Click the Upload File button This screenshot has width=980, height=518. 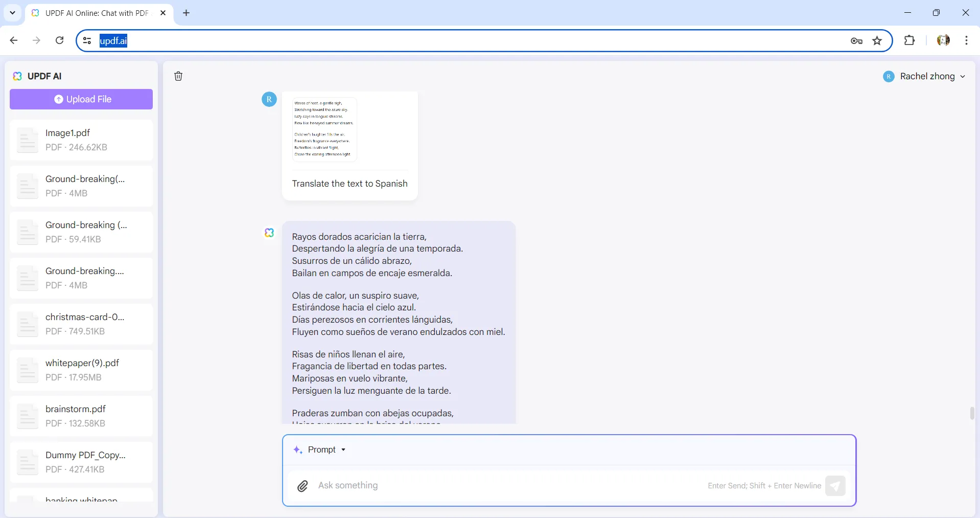81,99
